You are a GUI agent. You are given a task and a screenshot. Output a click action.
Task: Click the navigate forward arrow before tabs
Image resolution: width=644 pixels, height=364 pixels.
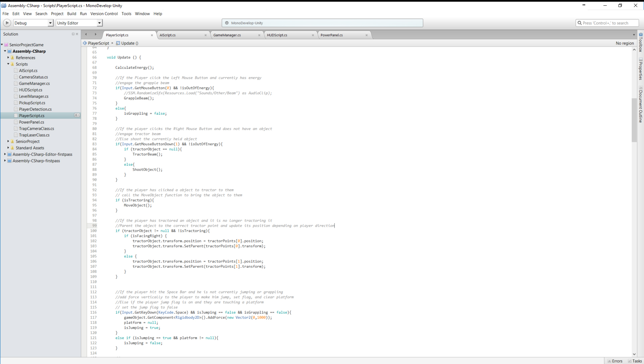[x=96, y=34]
